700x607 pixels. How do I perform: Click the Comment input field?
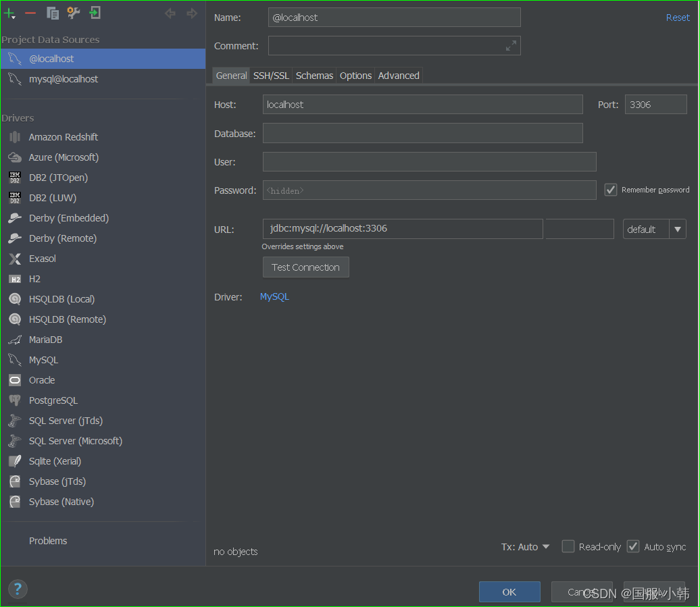394,45
